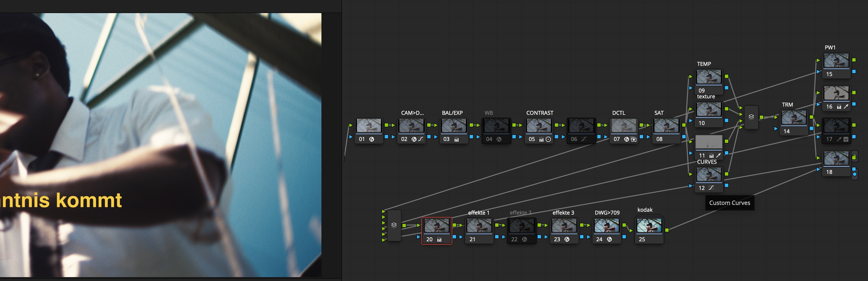This screenshot has height=281, width=868.
Task: Select the kodak node 25 thumbnail
Action: 649,226
